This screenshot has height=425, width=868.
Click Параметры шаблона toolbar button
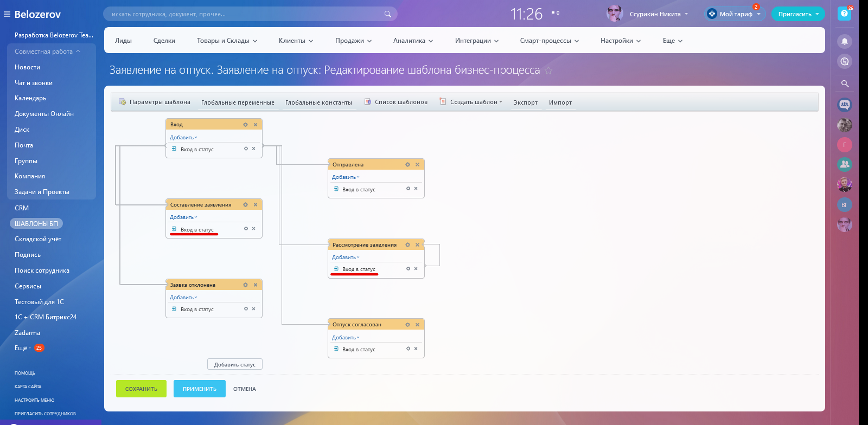point(155,102)
